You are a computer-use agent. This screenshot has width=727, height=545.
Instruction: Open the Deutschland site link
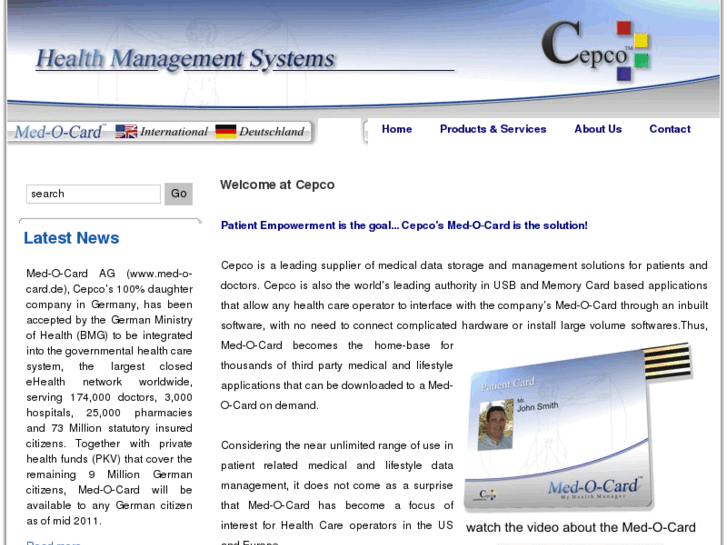click(x=272, y=132)
